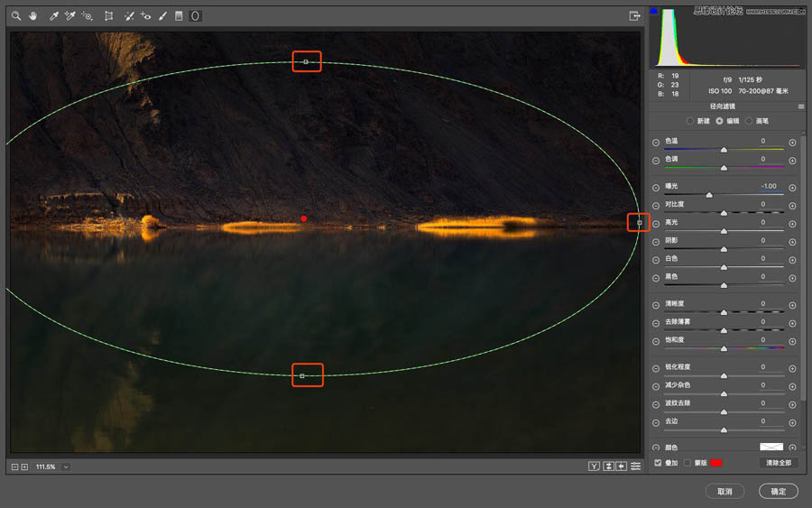Image resolution: width=812 pixels, height=508 pixels.
Task: Select the Red Eye Removal tool
Action: [146, 16]
